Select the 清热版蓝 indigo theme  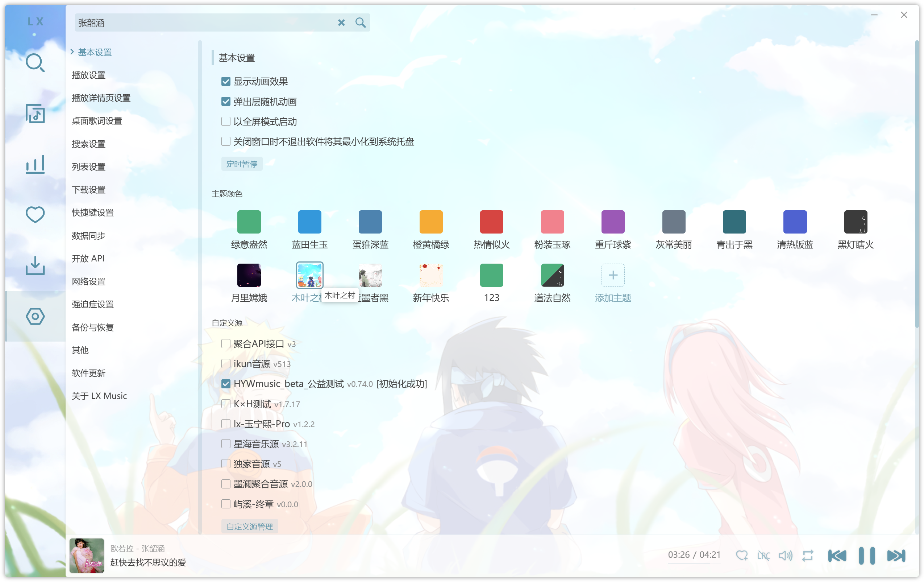coord(795,222)
